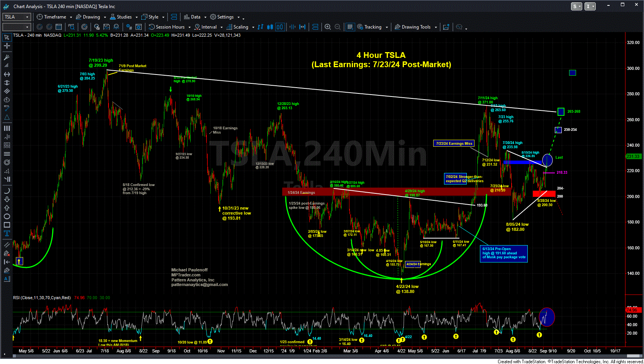The image size is (644, 364).
Task: Toggle the hollow candlestick style button
Action: 280,27
